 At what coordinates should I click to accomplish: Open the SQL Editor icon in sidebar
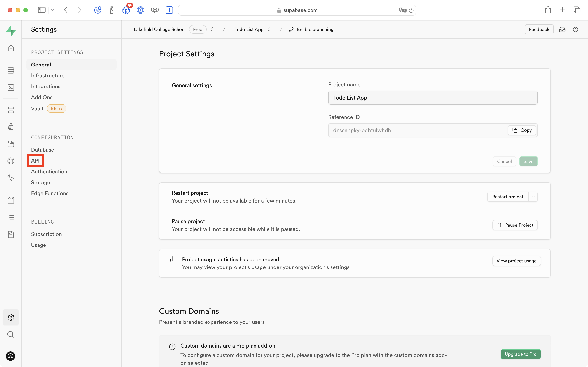pos(11,87)
